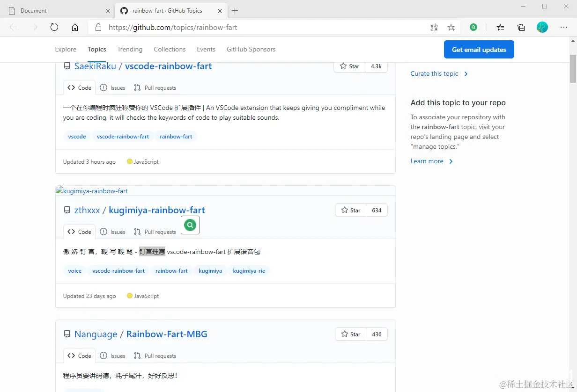The width and height of the screenshot is (577, 392).
Task: Click the translate page icon in address bar
Action: point(434,28)
